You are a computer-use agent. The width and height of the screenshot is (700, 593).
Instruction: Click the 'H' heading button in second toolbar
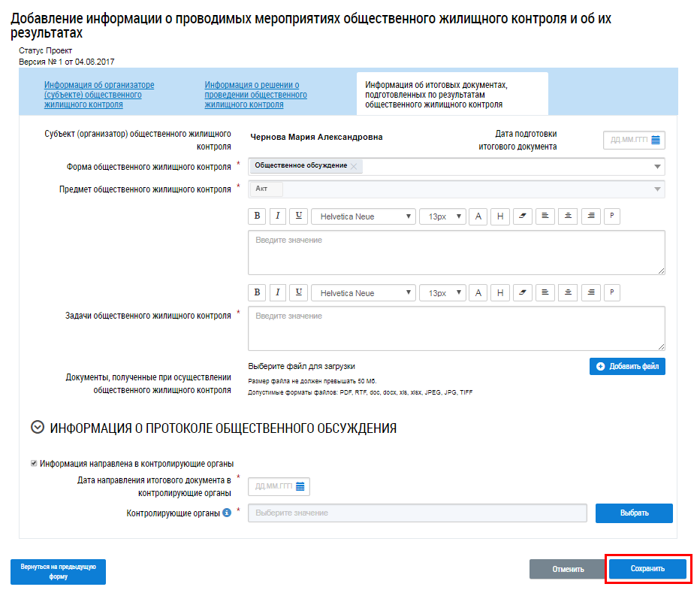[x=500, y=293]
